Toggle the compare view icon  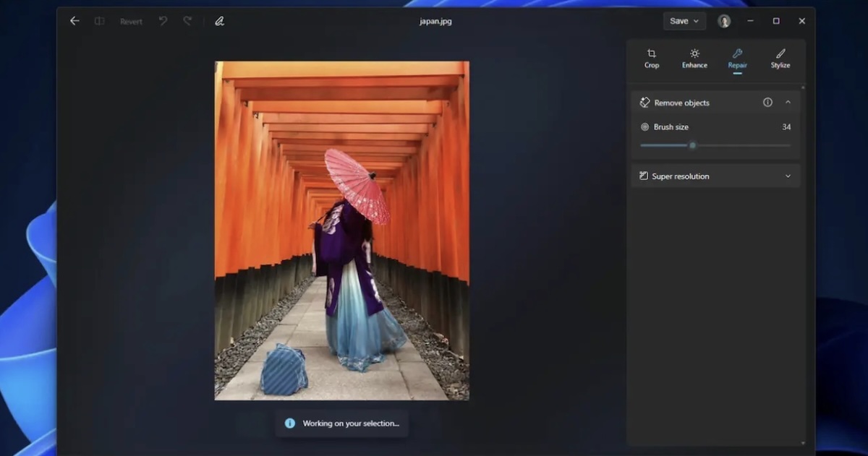(100, 21)
